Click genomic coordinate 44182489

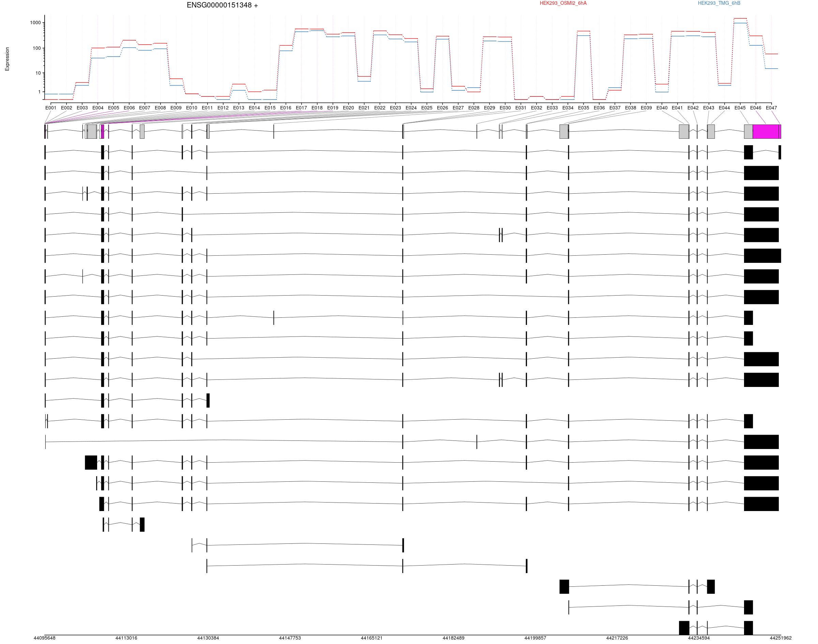tap(454, 638)
